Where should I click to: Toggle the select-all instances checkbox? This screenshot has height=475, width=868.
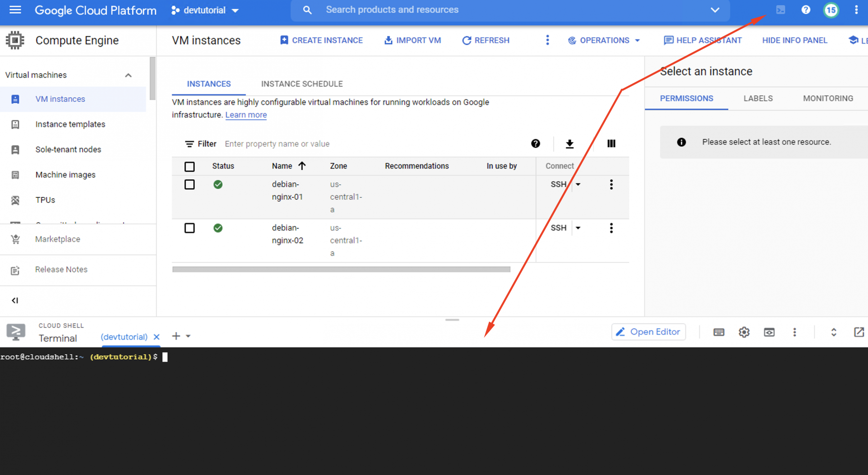coord(190,166)
